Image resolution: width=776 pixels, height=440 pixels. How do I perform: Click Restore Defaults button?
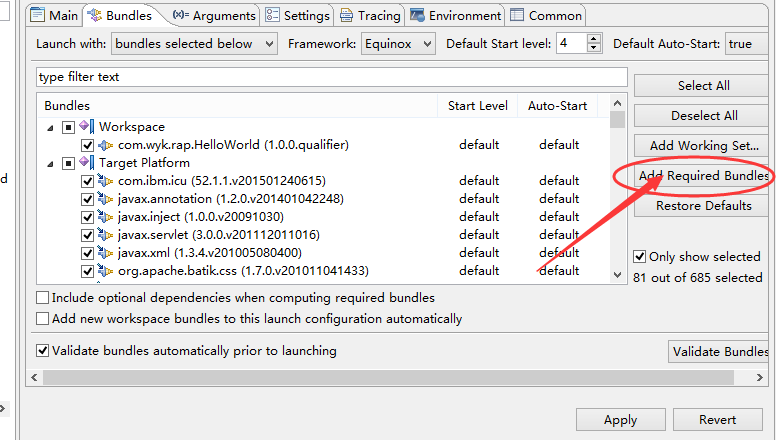click(x=703, y=205)
